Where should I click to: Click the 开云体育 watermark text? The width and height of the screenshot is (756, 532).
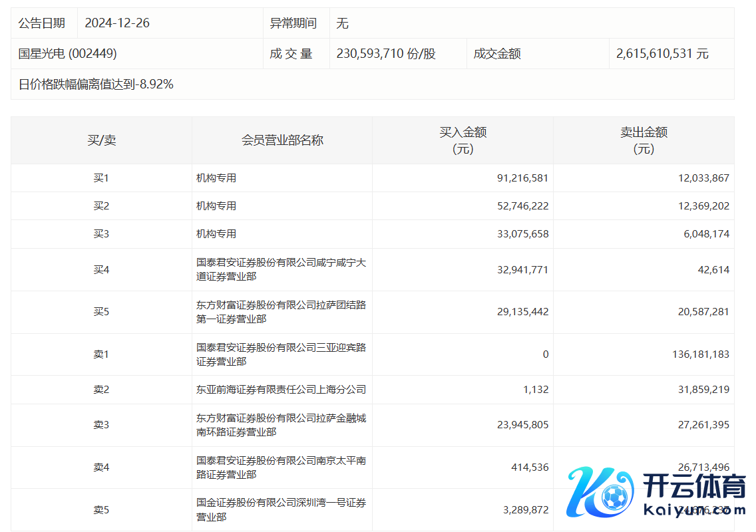pos(693,487)
